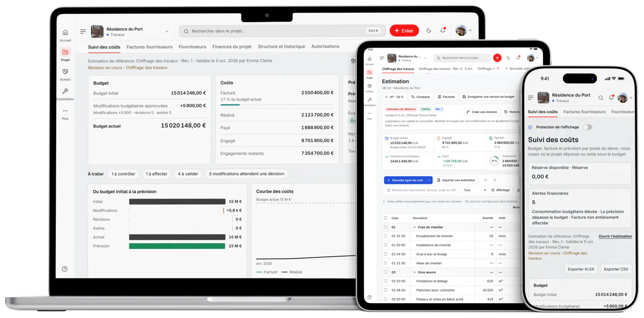Open the Fournisseurs tab on laptop
This screenshot has height=318, width=644.
coord(192,47)
